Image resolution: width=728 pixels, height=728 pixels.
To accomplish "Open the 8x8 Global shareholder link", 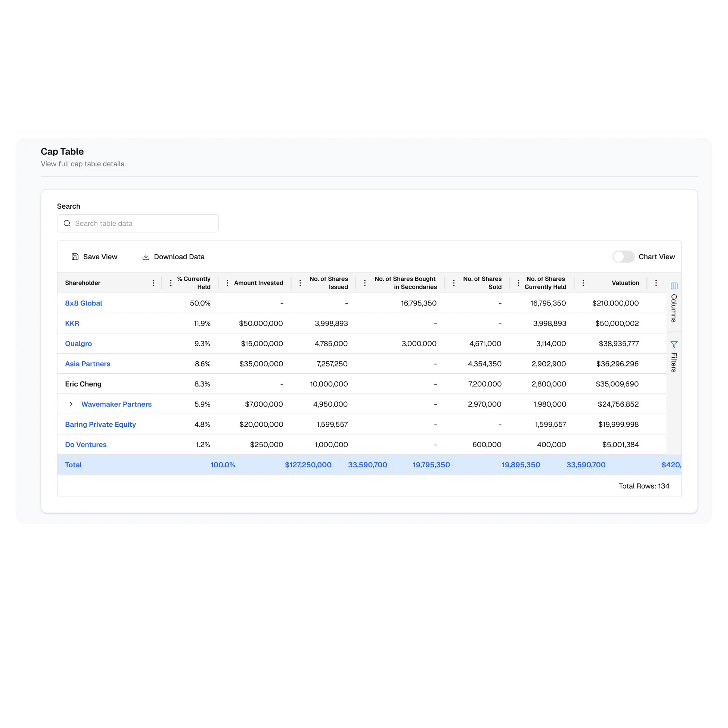I will click(83, 303).
